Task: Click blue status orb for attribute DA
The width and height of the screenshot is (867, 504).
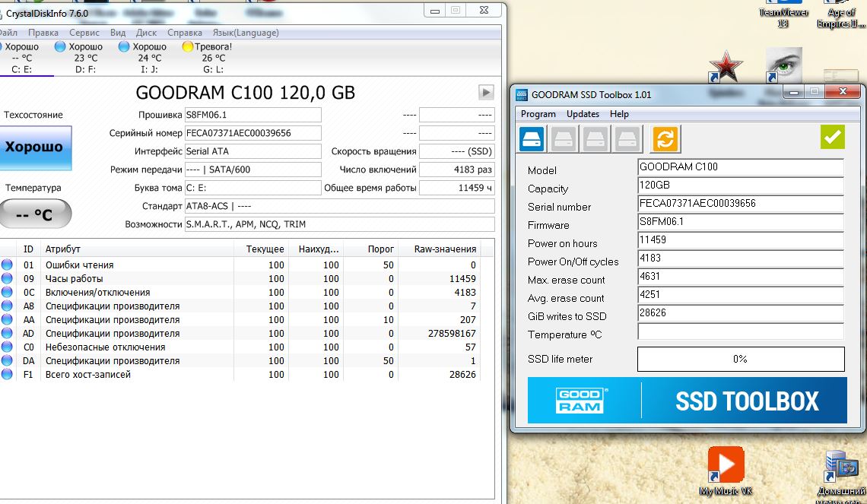Action: [7, 360]
